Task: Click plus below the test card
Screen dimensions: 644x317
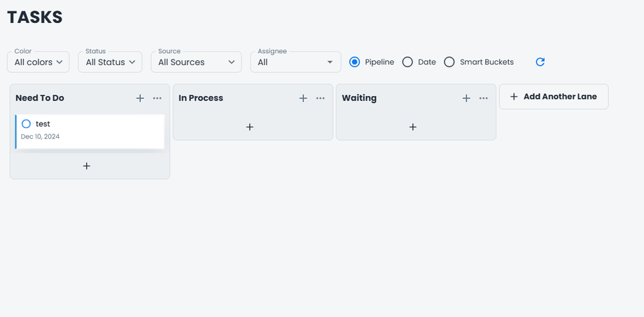Action: coord(87,166)
